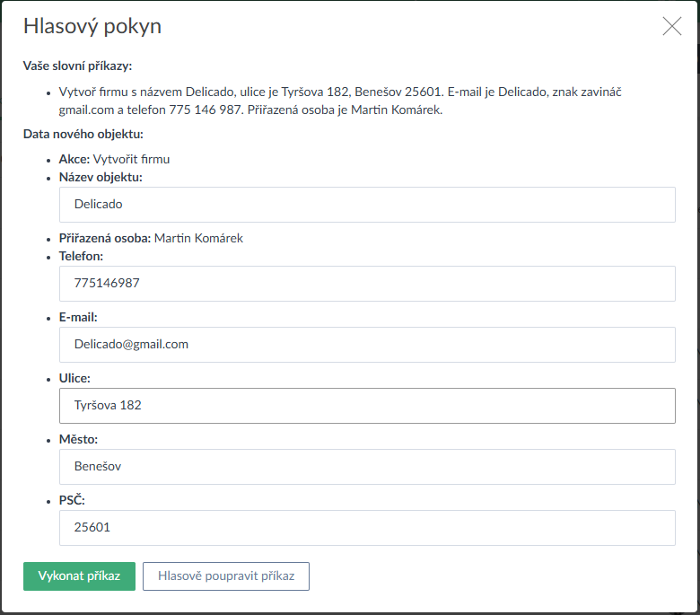This screenshot has height=615, width=700.
Task: Click into the Telefon input field
Action: [x=366, y=284]
